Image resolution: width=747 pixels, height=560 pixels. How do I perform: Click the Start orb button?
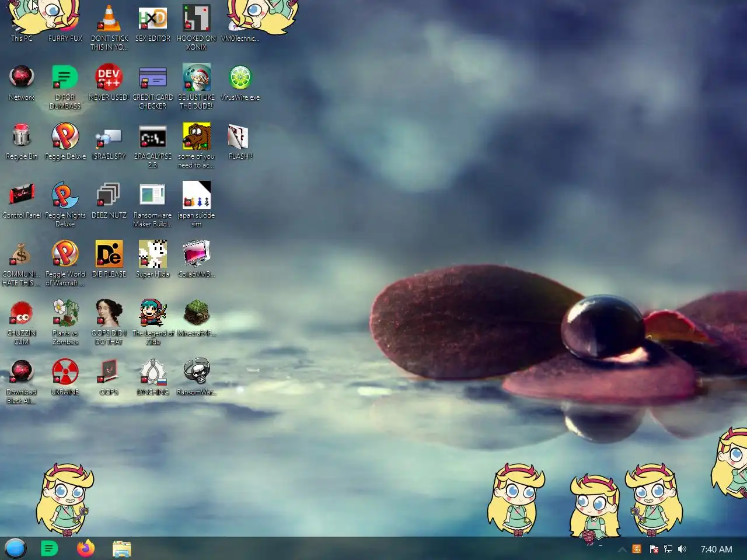[x=16, y=548]
